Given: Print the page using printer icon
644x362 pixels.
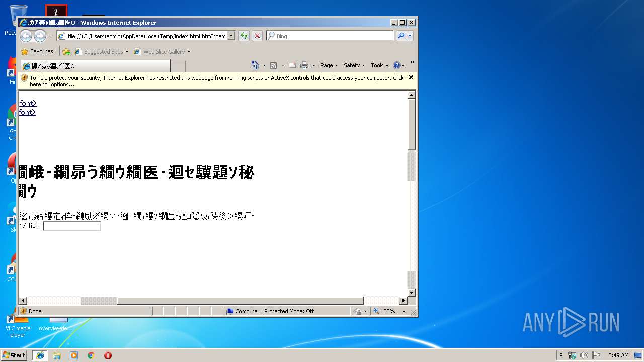Looking at the screenshot, I should 304,65.
